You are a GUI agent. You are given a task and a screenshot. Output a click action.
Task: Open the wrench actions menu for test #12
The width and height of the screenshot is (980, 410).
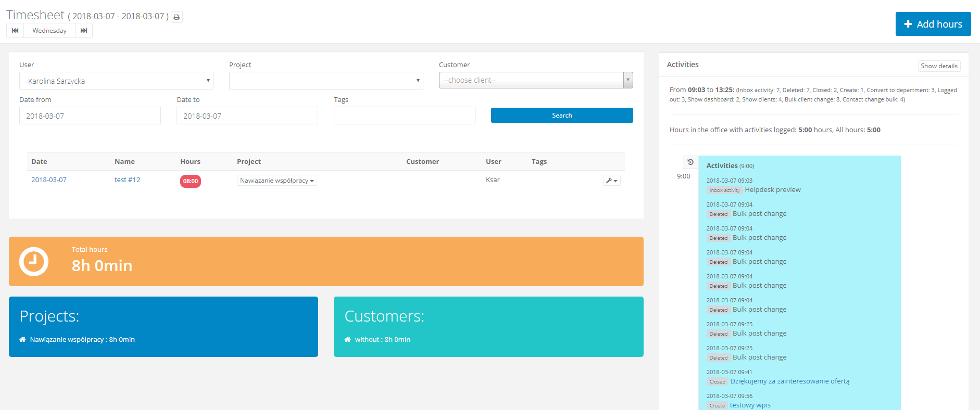(x=611, y=181)
